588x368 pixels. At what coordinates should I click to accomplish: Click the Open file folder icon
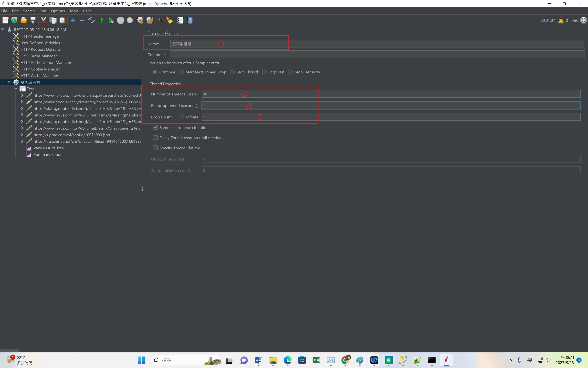click(24, 20)
